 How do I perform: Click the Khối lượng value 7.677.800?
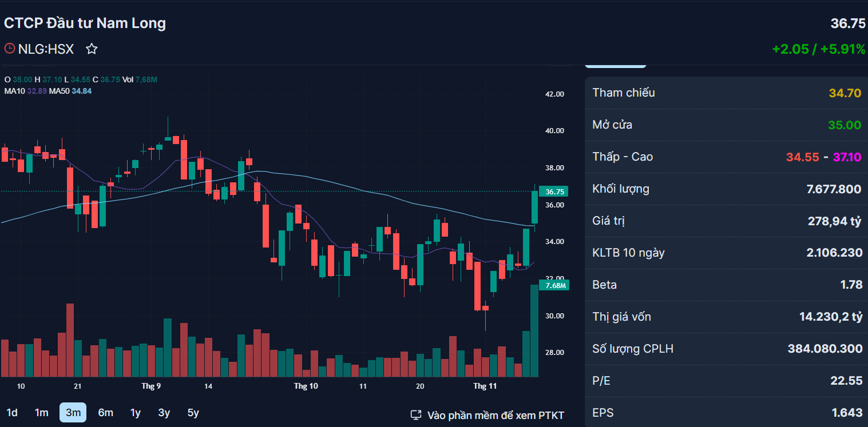(834, 189)
